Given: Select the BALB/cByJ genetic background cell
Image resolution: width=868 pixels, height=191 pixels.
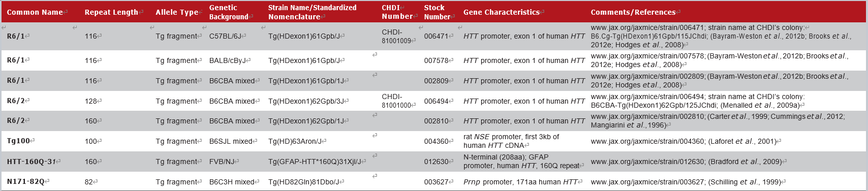Looking at the screenshot, I should click(228, 60).
